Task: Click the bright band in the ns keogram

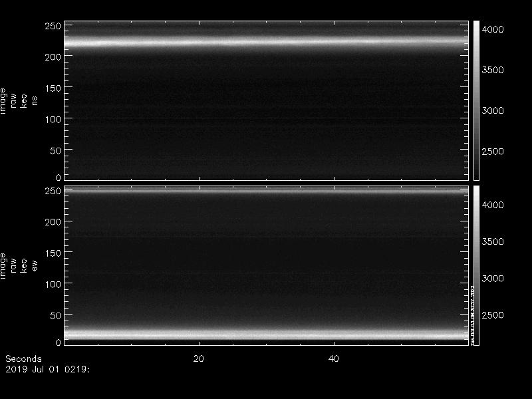Action: tap(267, 42)
